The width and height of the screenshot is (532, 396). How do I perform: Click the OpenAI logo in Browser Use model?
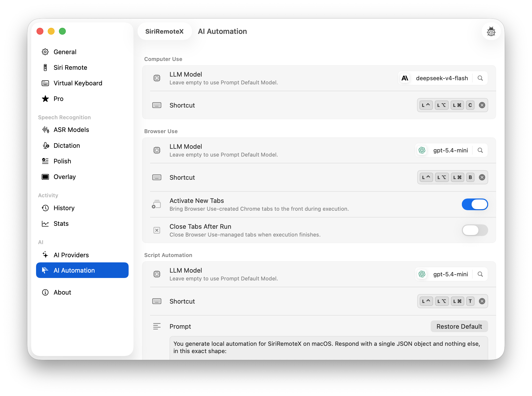click(422, 150)
